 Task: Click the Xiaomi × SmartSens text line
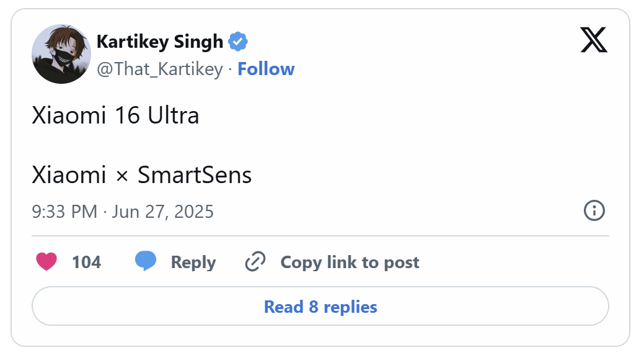pos(141,175)
